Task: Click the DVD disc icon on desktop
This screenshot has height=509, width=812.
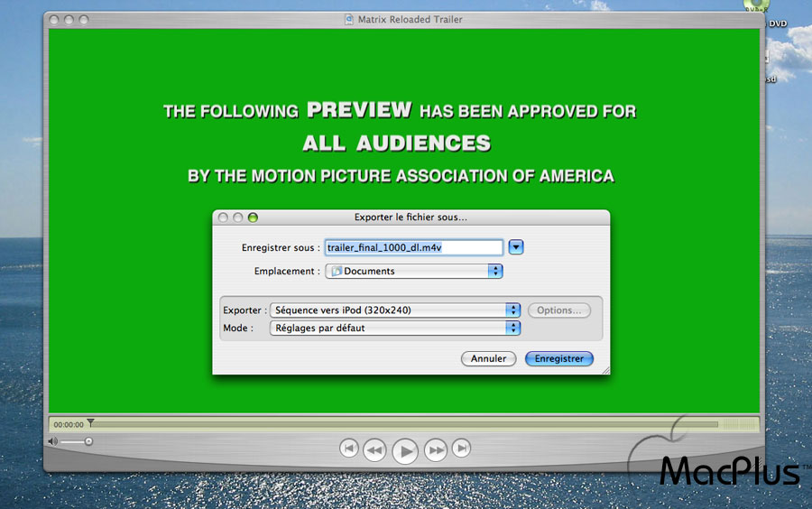Action: click(757, 5)
